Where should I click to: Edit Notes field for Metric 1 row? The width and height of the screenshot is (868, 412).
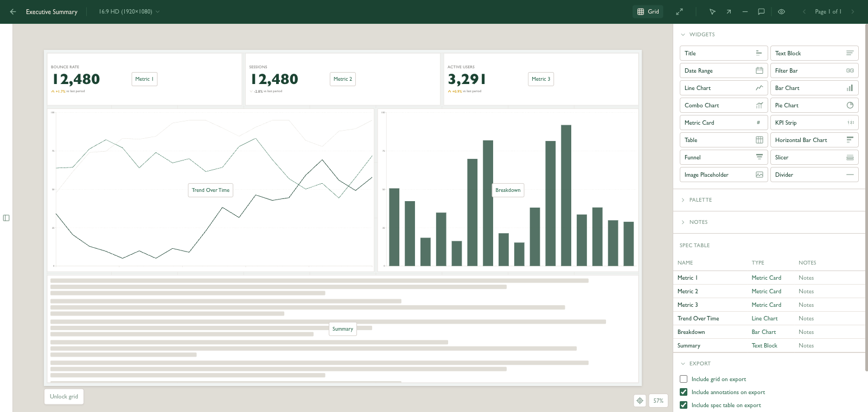click(806, 278)
